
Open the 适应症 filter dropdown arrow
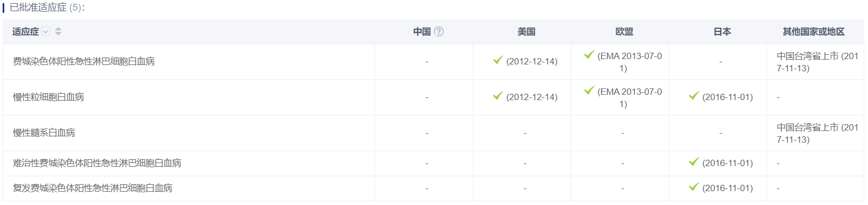pyautogui.click(x=46, y=31)
